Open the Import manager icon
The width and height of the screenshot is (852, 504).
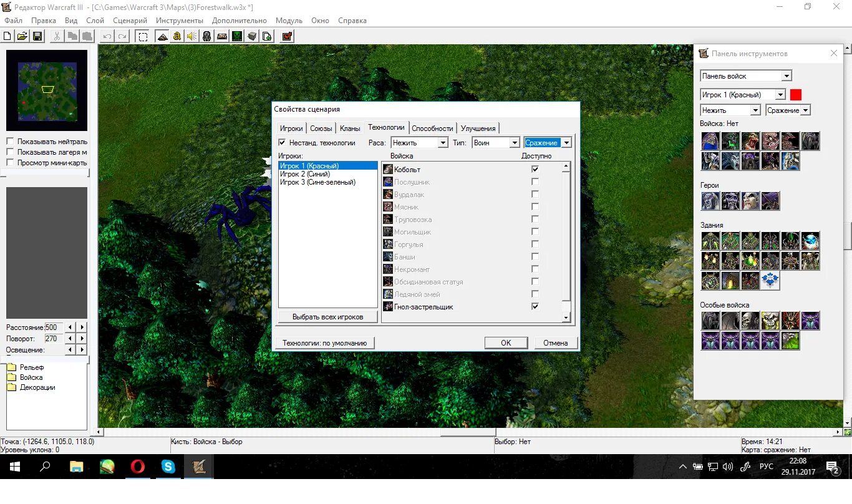pyautogui.click(x=267, y=36)
